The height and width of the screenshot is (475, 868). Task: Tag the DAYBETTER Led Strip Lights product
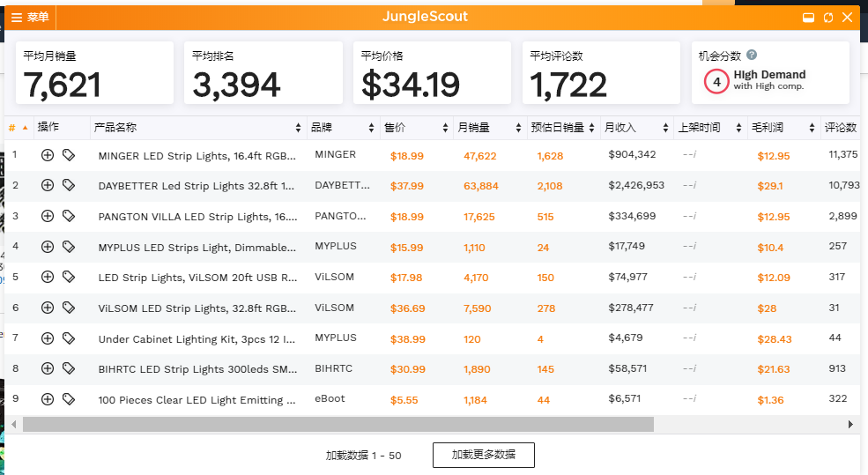click(x=69, y=185)
